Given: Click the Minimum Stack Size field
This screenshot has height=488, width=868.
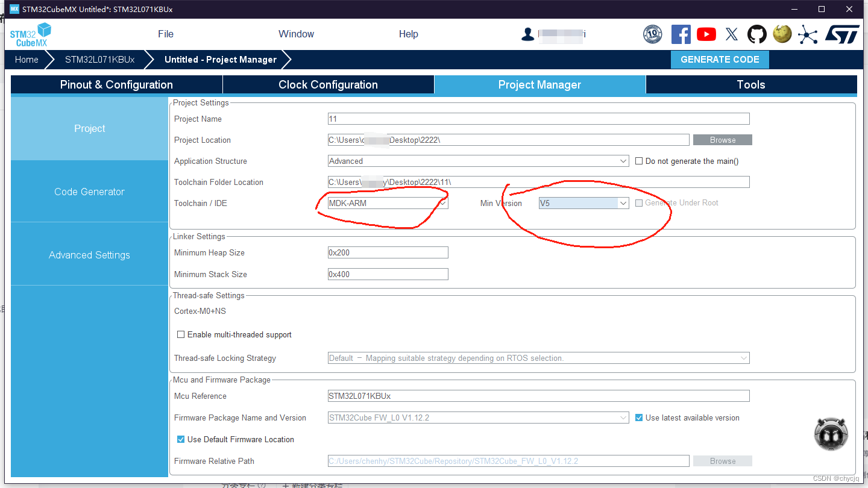Looking at the screenshot, I should click(388, 274).
